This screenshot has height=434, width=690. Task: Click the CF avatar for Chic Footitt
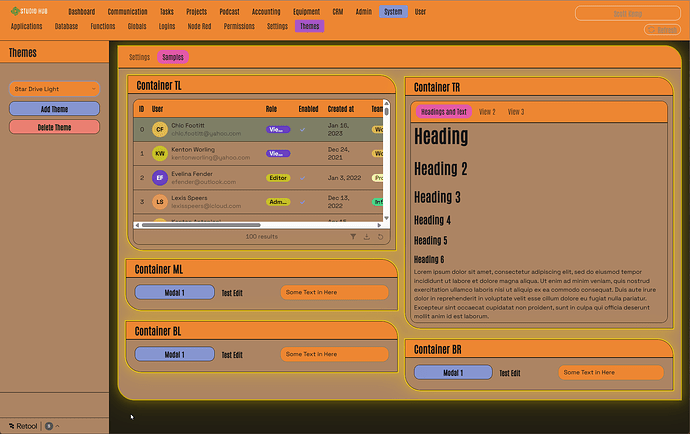point(159,129)
